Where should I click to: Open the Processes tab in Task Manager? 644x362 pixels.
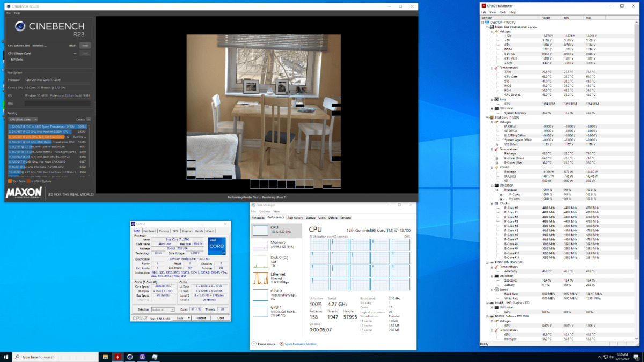click(258, 218)
